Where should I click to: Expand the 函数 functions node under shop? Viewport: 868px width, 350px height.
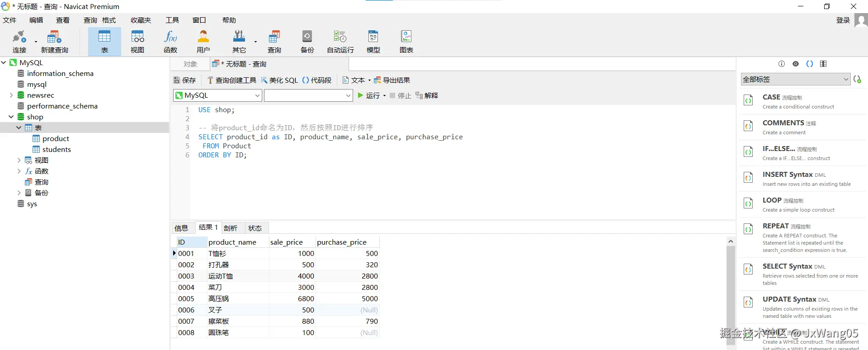pyautogui.click(x=19, y=171)
